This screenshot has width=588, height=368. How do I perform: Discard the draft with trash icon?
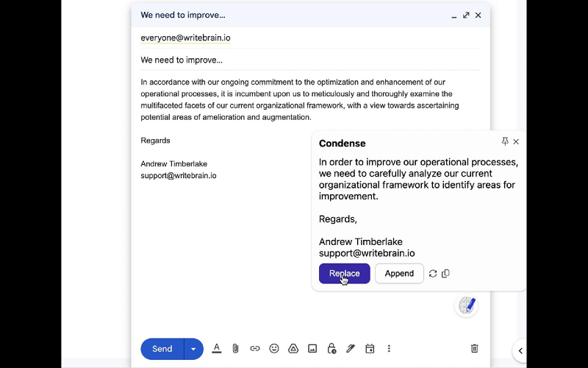pos(475,349)
